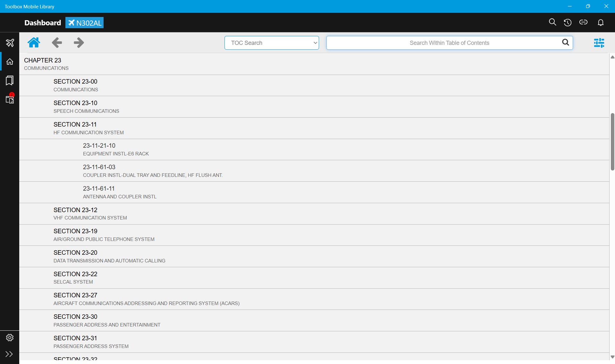Viewport: 615px width, 364px height.
Task: Select the N302AL aircraft tag
Action: (x=85, y=23)
